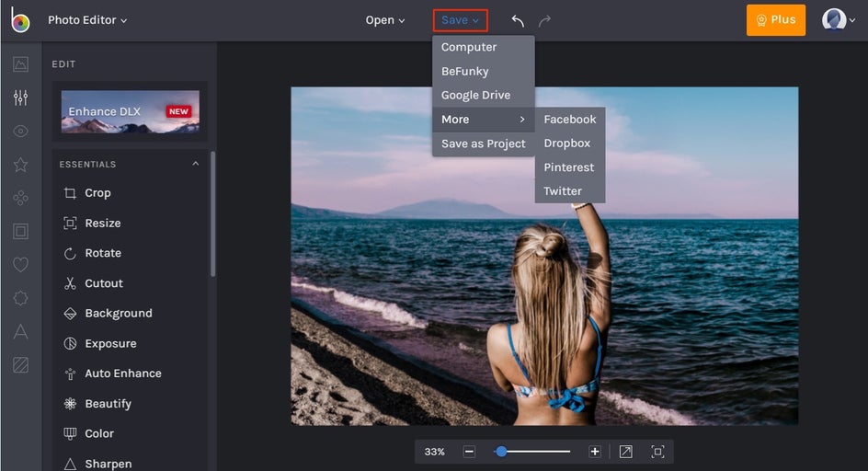Select Pinterest in the More submenu

[570, 167]
